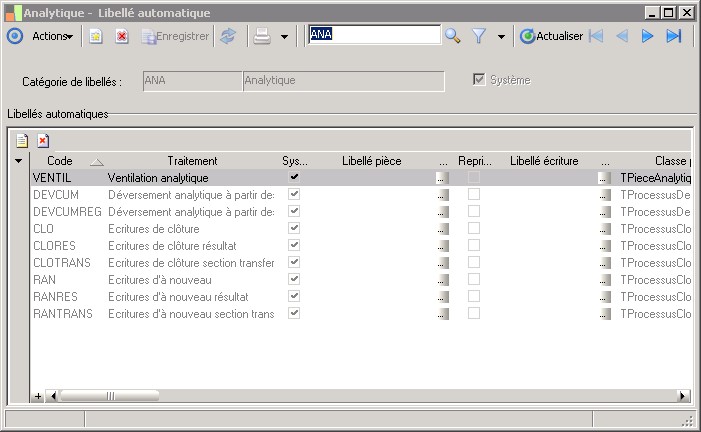This screenshot has height=432, width=701.
Task: Jump to the last record
Action: click(x=673, y=36)
